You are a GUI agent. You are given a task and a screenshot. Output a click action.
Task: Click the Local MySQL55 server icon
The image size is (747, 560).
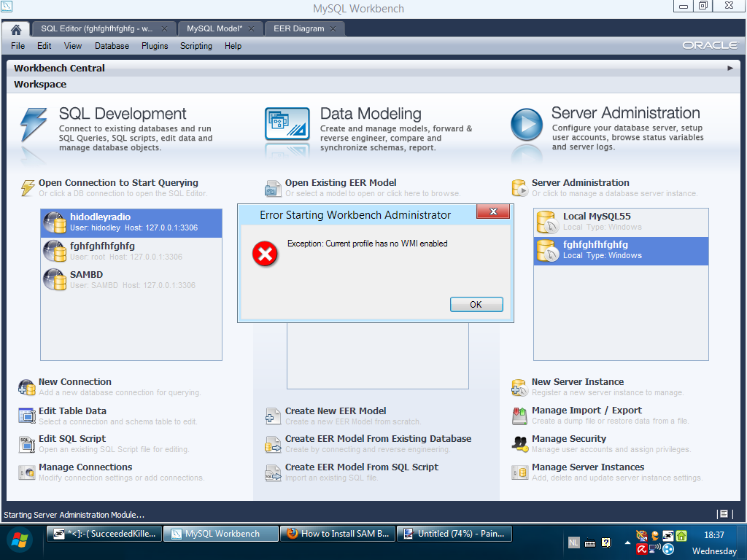coord(547,222)
